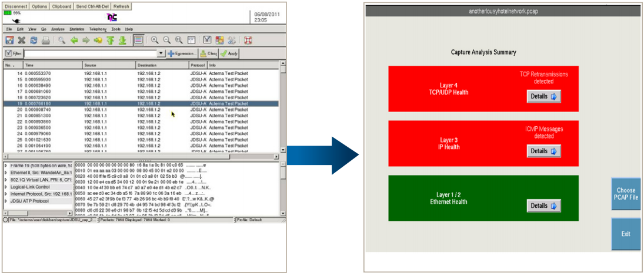The width and height of the screenshot is (644, 273).
Task: Go back with the green left arrow
Action: [74, 40]
